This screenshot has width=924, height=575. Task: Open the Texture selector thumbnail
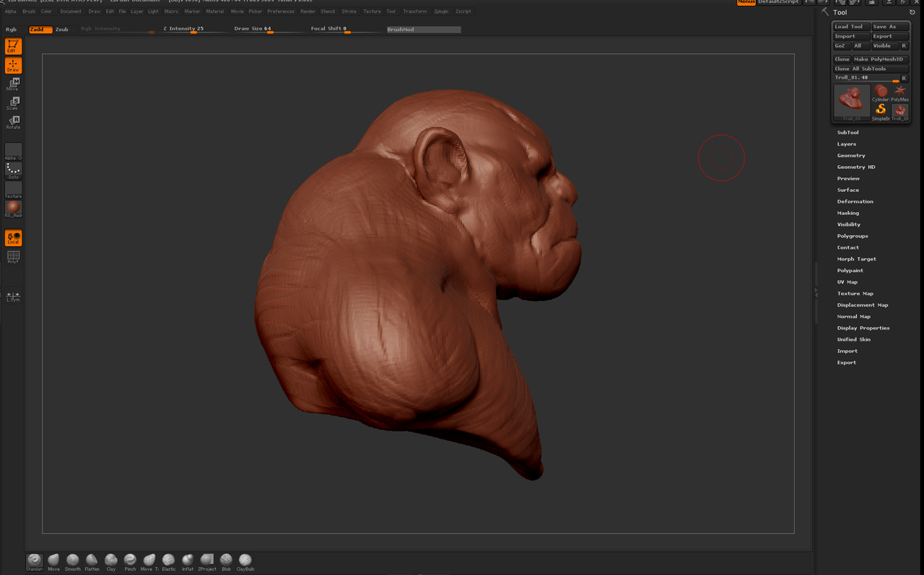coord(13,190)
